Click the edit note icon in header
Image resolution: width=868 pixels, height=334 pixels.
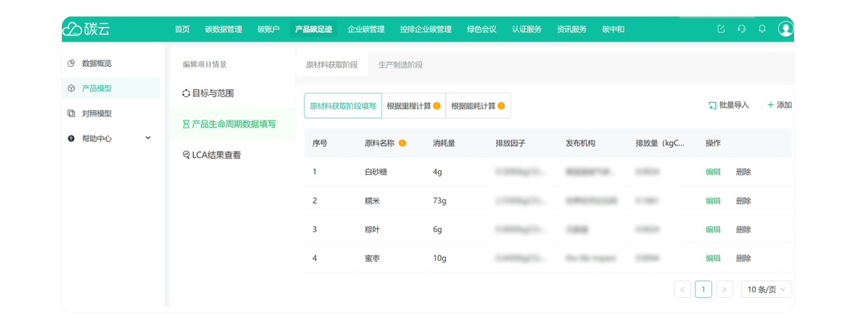click(721, 29)
